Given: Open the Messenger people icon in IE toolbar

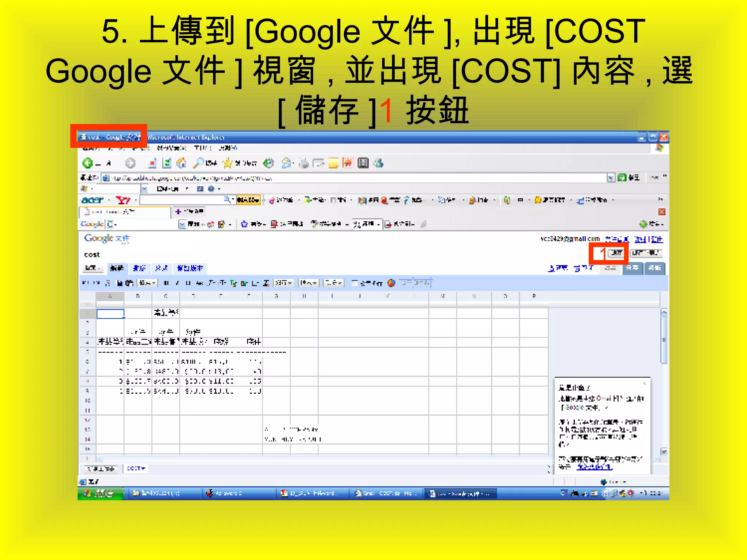Looking at the screenshot, I should click(379, 163).
